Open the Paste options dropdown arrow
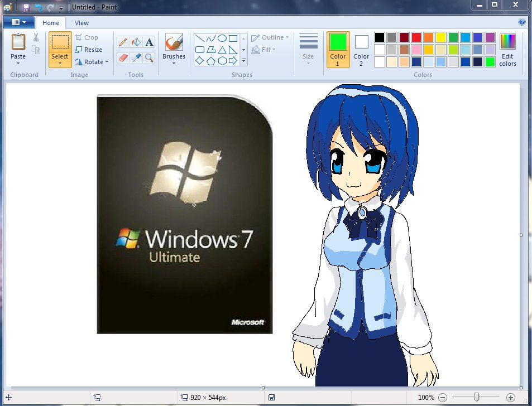532x406 pixels. (x=18, y=64)
